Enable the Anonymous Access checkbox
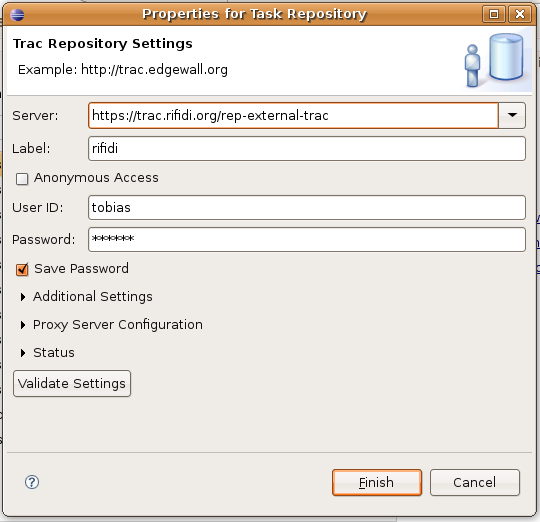 tap(22, 179)
